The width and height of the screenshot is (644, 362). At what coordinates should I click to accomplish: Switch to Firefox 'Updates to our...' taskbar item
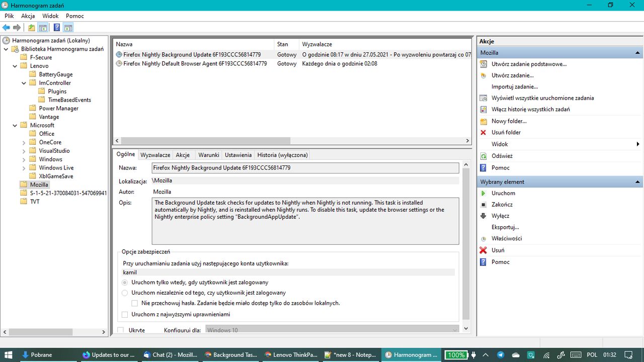[x=109, y=354]
